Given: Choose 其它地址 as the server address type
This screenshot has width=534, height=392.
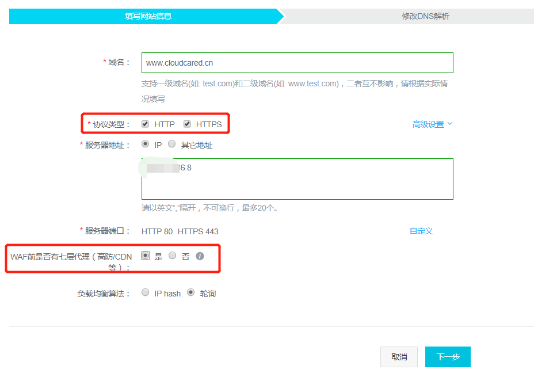Looking at the screenshot, I should (x=172, y=144).
